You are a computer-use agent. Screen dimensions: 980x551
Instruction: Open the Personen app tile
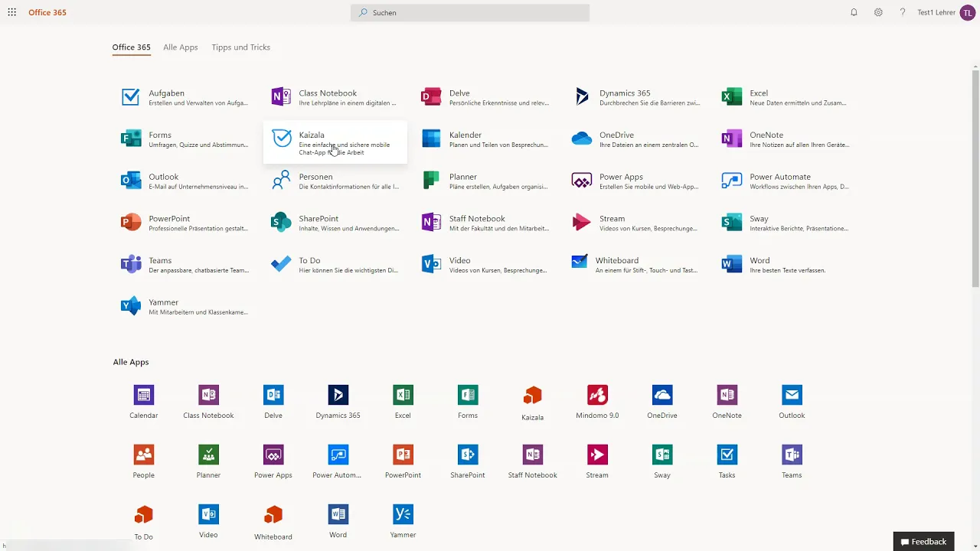335,181
